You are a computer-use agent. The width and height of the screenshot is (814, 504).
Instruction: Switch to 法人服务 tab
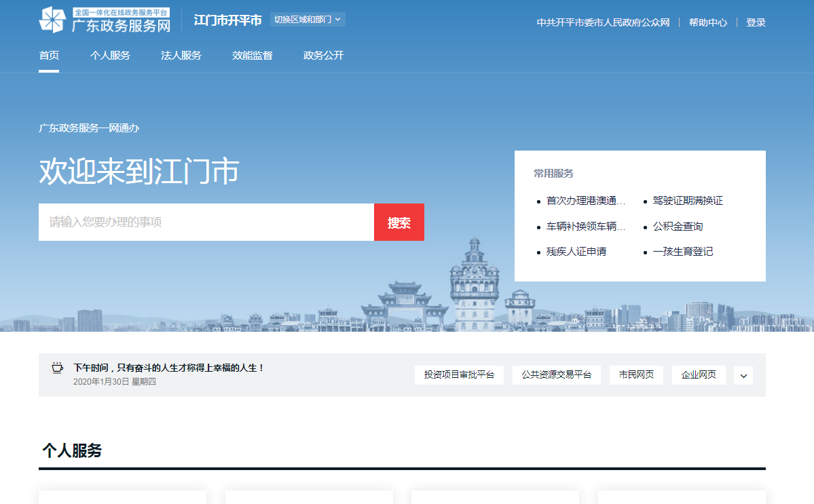click(181, 56)
